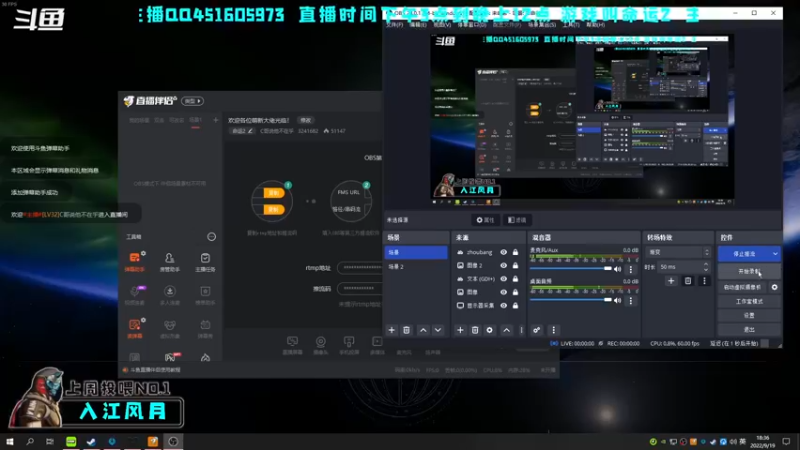Screen dimensions: 800x450
Task: Move the selected scene down
Action: point(438,330)
